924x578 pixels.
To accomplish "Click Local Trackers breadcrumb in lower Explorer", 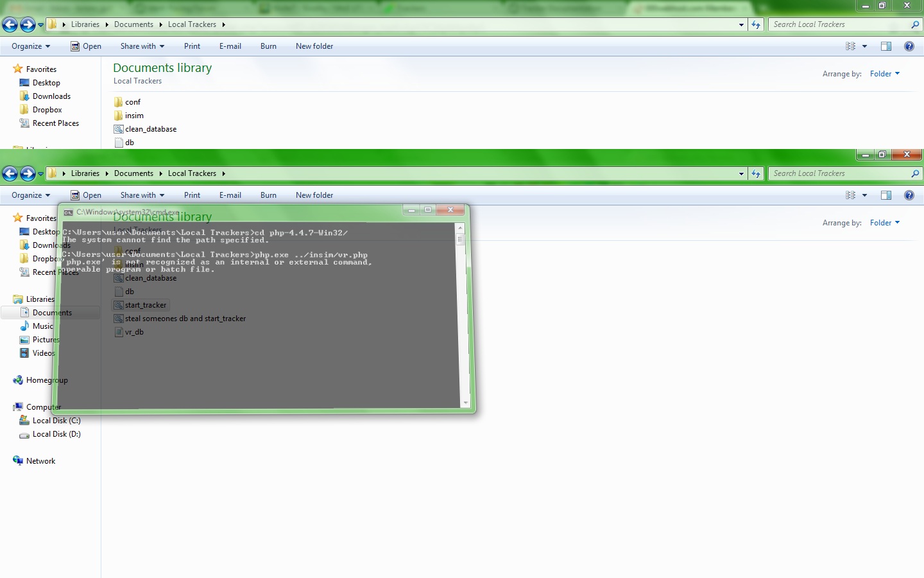I will coord(192,173).
